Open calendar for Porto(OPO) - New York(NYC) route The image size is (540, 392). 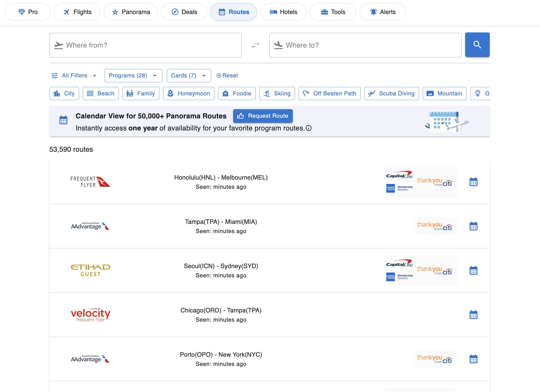[473, 359]
